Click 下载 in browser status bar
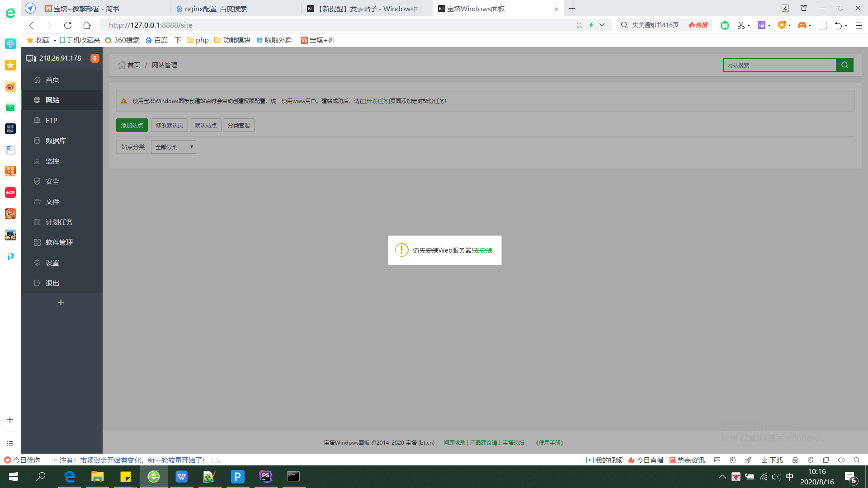 772,460
